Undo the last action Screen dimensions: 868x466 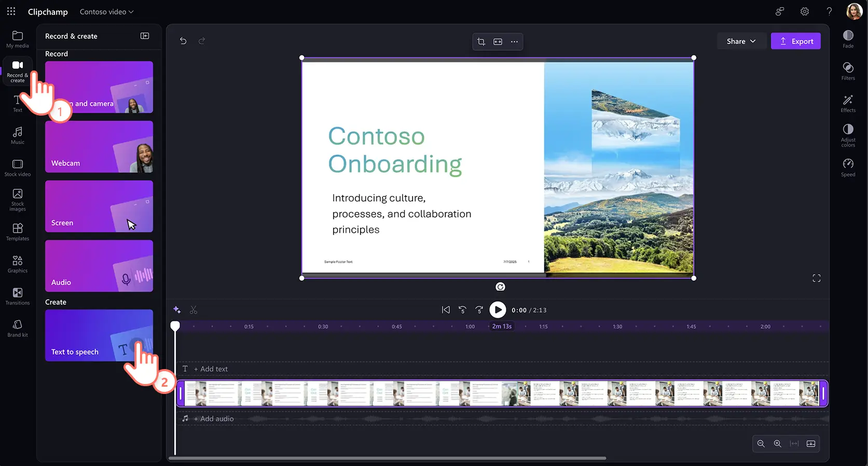(x=183, y=40)
